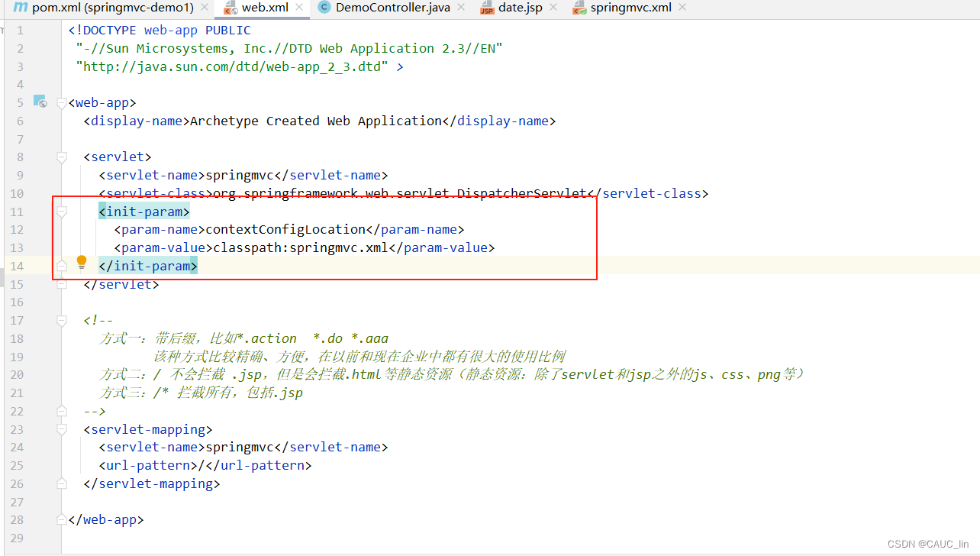980x556 pixels.
Task: Click the opening <servlet-mapping> tag on line 23
Action: point(148,429)
